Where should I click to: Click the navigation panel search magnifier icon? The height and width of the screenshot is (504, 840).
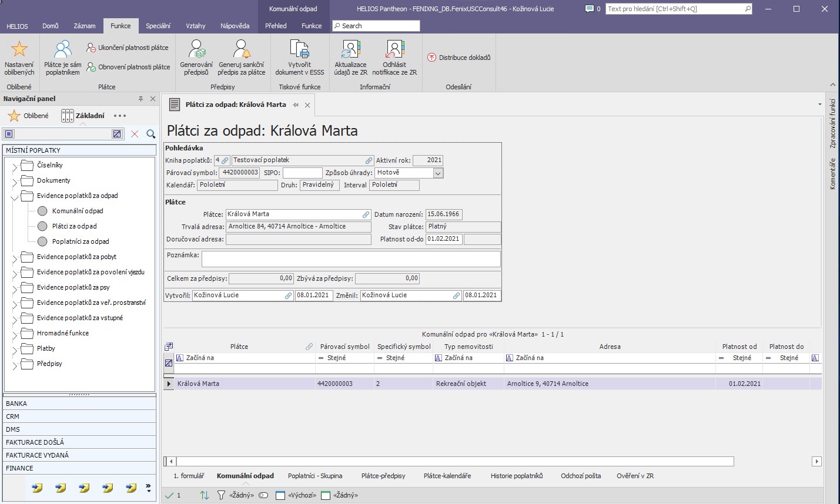[151, 134]
